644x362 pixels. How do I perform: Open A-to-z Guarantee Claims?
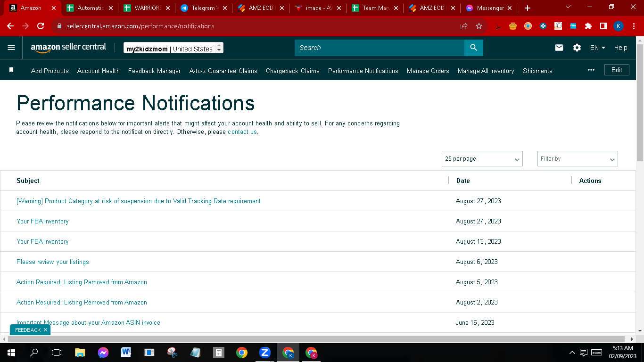pyautogui.click(x=223, y=71)
